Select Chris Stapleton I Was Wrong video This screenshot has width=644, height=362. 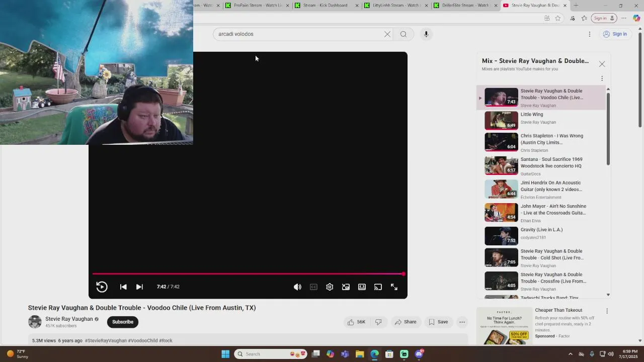point(541,142)
